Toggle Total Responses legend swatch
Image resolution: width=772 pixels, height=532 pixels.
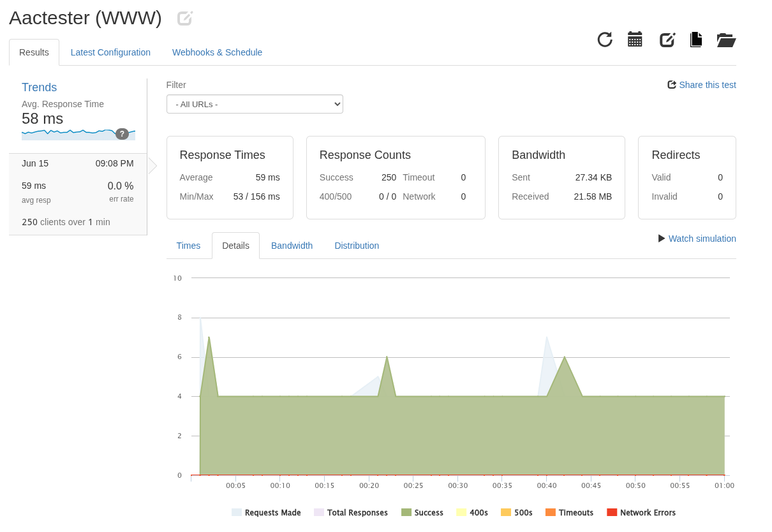click(319, 512)
